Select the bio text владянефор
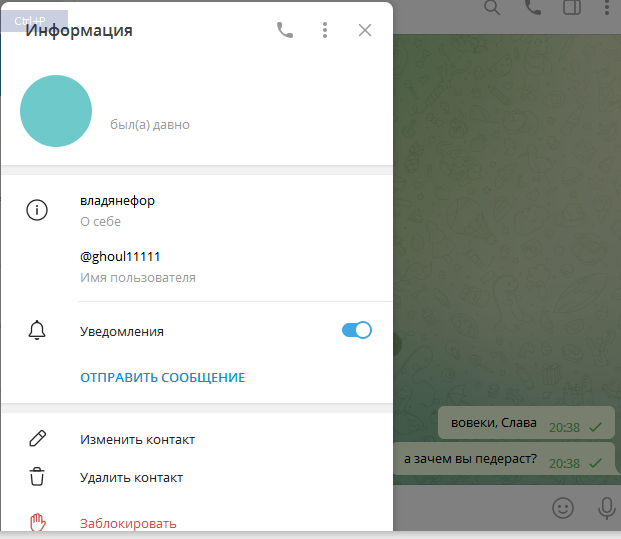This screenshot has height=539, width=621. tap(117, 201)
